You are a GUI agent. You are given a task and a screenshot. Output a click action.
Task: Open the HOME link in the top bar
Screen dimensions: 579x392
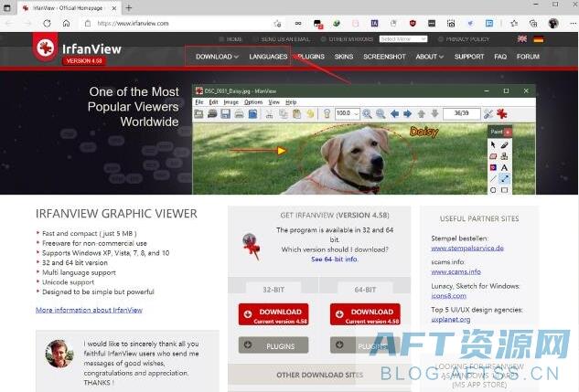tap(234, 39)
